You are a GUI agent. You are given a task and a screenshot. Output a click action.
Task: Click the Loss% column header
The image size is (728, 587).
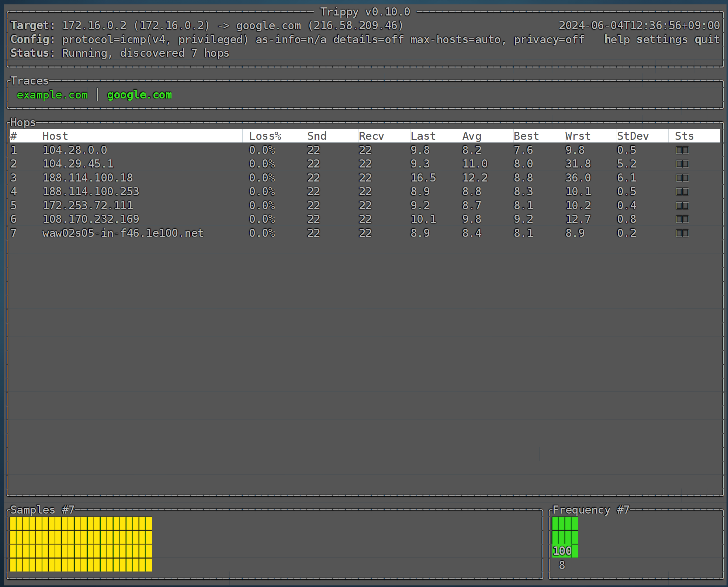[x=265, y=136]
